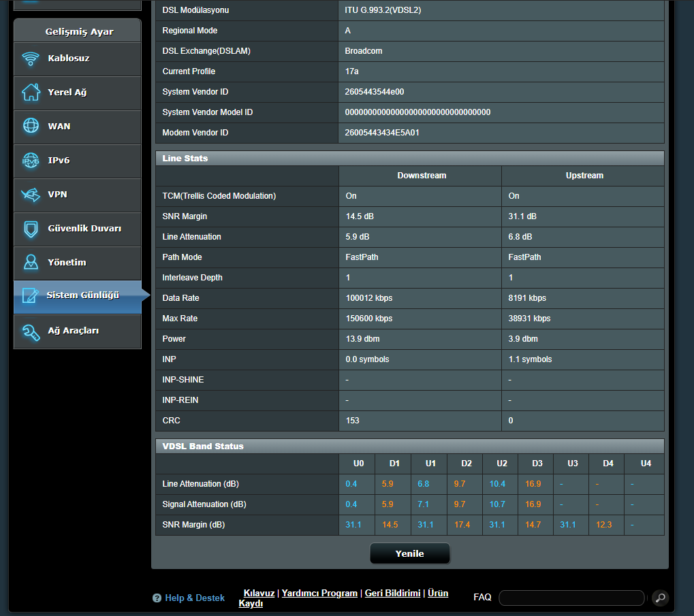
Task: Click the ITU G.993.2(VDSL2) modulation value
Action: coord(383,10)
